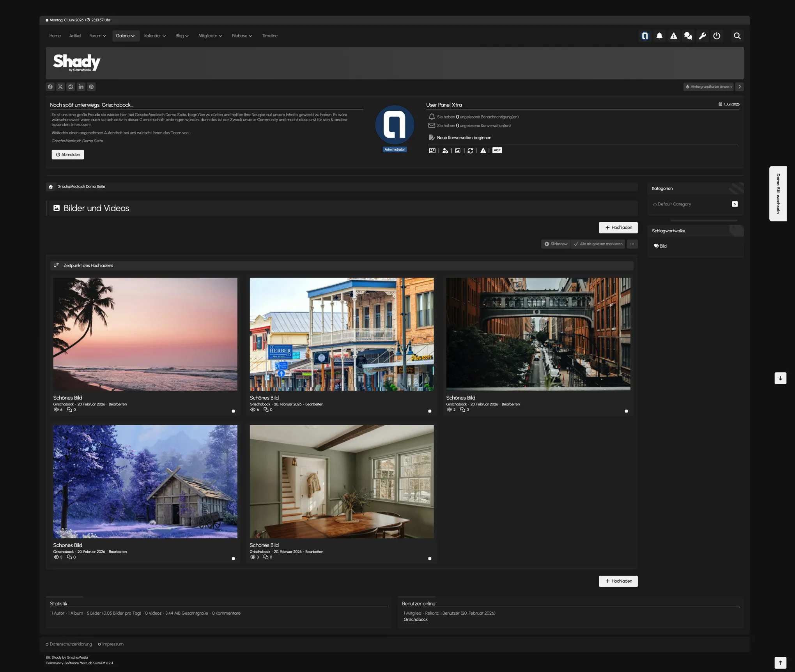Viewport: 795px width, 672px height.
Task: Open the user profile icon in top bar
Action: (645, 36)
